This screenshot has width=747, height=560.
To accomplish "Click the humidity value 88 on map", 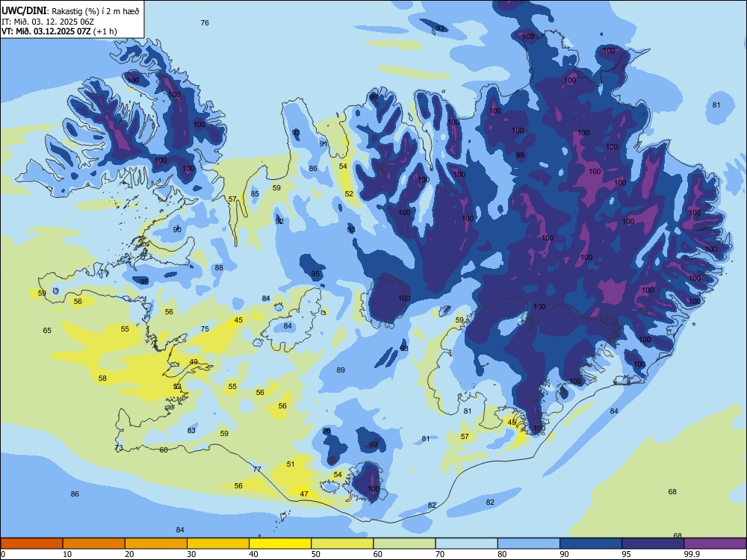I will click(x=219, y=267).
